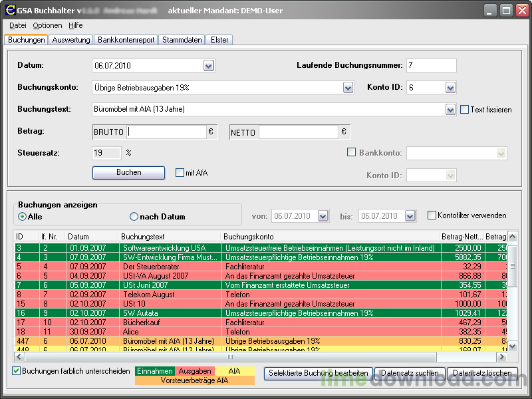The height and width of the screenshot is (399, 532).
Task: Enable the Bankkonto checkbox
Action: 352,152
